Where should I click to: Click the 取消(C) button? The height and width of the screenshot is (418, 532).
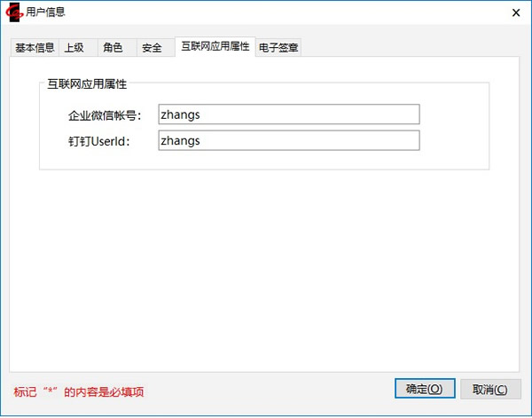coord(490,389)
